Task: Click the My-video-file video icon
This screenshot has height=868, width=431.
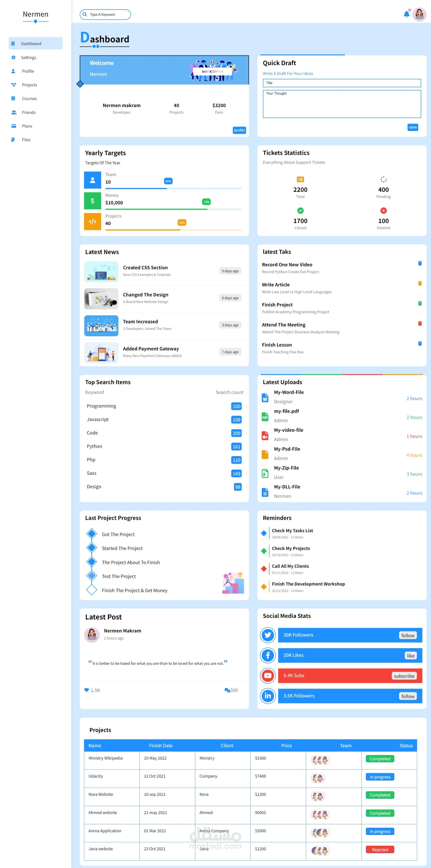Action: (265, 436)
